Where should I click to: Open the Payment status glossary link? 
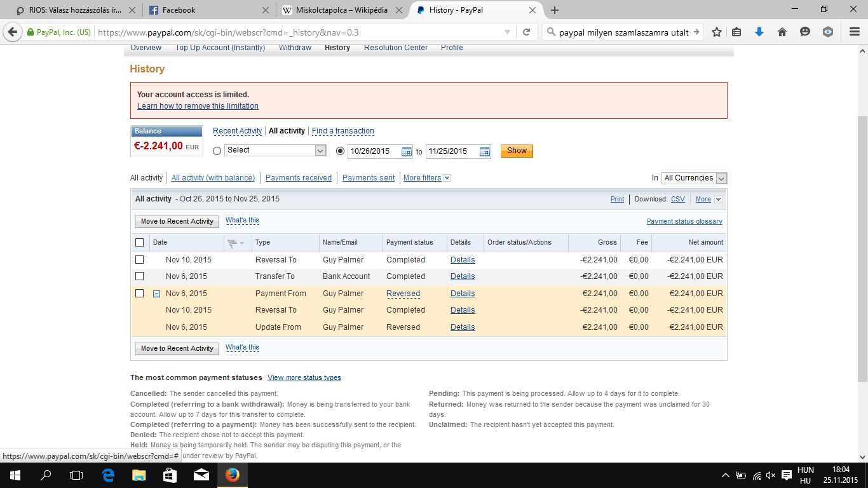(x=684, y=221)
